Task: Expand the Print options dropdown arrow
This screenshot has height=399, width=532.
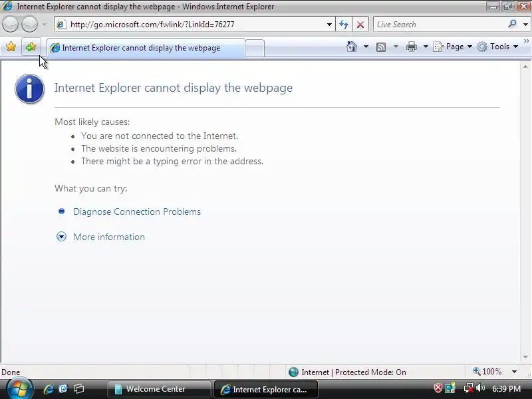Action: pyautogui.click(x=426, y=47)
